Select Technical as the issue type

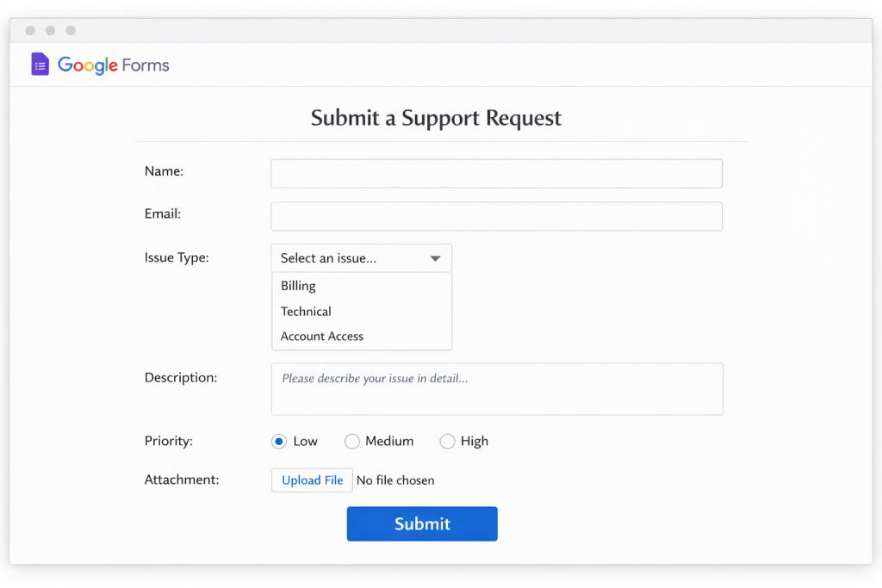305,311
